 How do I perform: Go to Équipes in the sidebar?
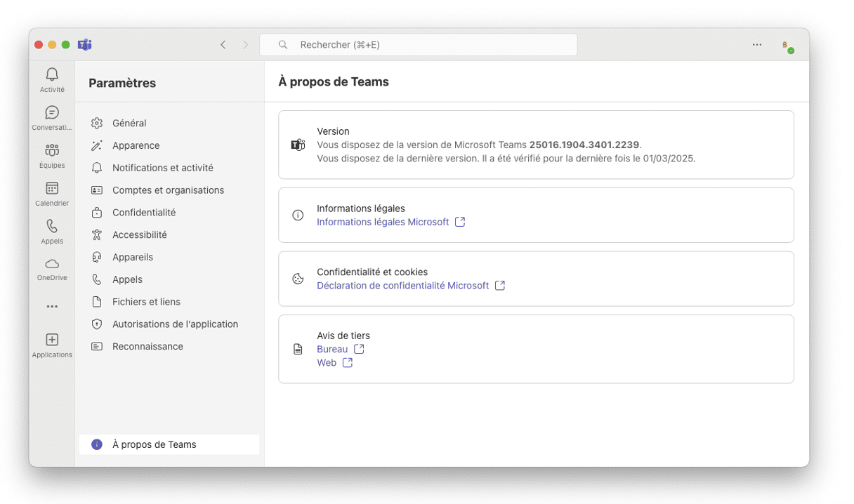click(x=52, y=156)
